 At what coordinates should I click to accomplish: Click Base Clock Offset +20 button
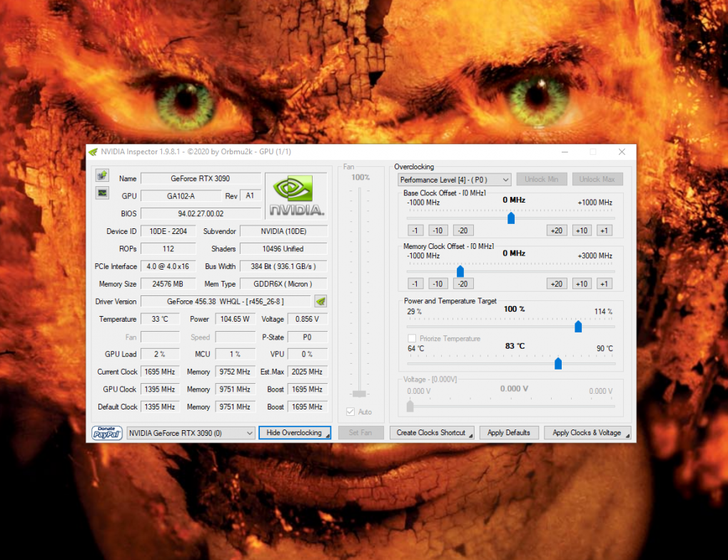tap(557, 230)
